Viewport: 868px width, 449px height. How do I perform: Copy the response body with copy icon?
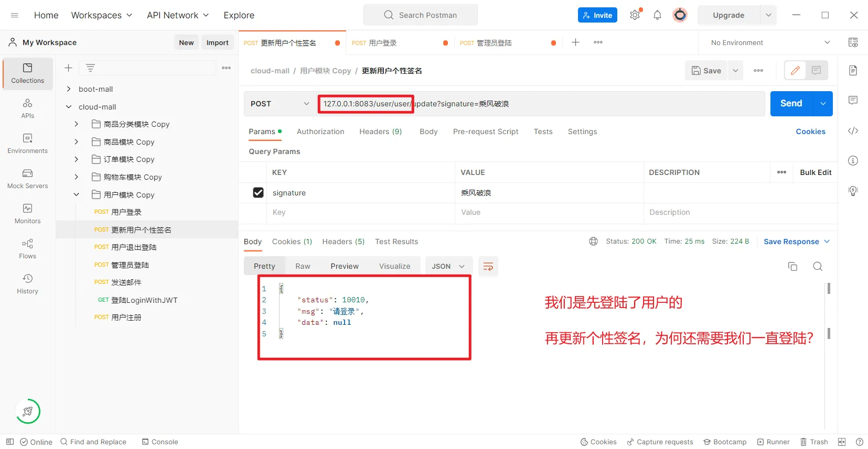click(x=792, y=267)
